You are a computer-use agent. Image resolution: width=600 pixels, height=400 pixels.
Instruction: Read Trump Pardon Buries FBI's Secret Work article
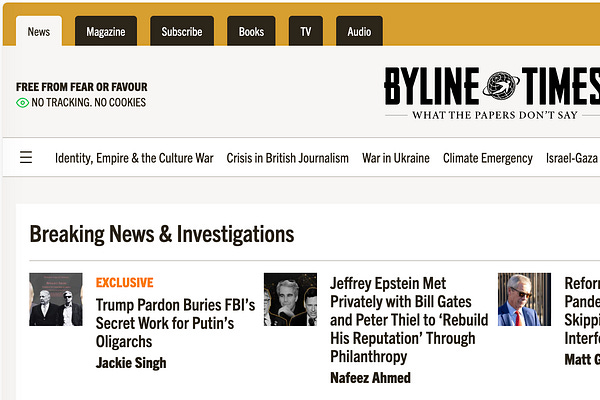coord(175,323)
